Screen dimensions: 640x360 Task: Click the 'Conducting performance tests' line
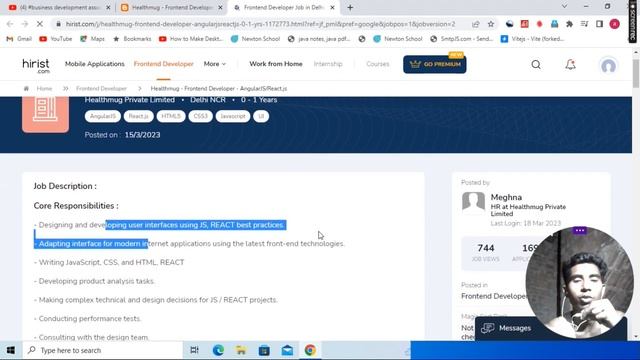87,319
